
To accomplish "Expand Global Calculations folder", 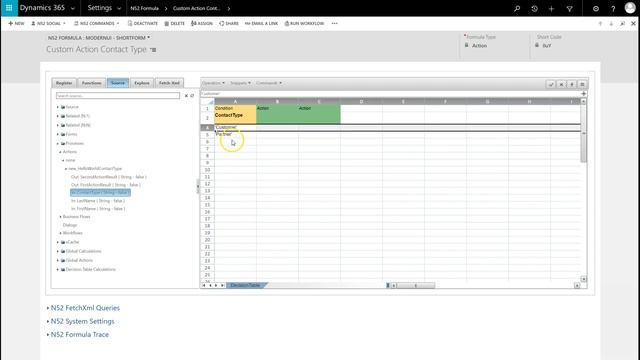I will 58,251.
